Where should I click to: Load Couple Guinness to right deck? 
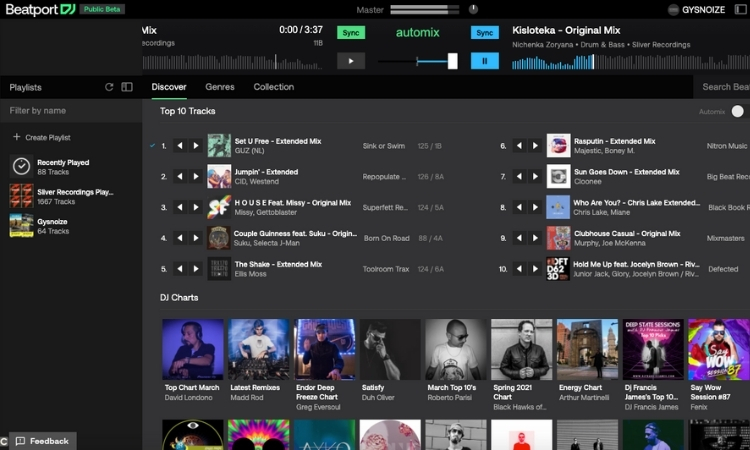(196, 238)
